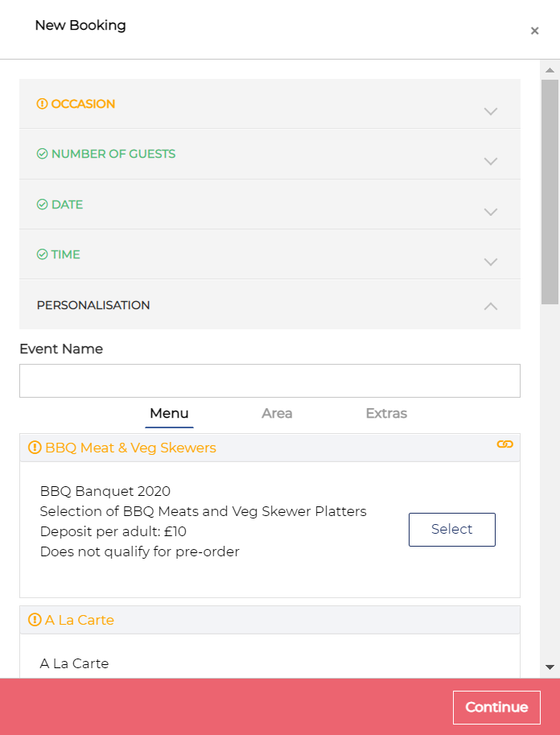Expand the Date section chevron
Image resolution: width=560 pixels, height=735 pixels.
pyautogui.click(x=491, y=212)
